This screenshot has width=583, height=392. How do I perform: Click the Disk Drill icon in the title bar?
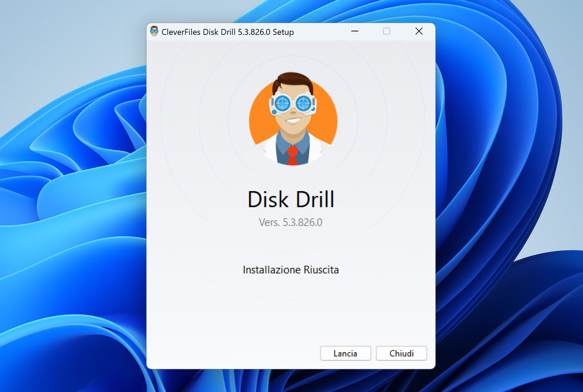pyautogui.click(x=154, y=31)
